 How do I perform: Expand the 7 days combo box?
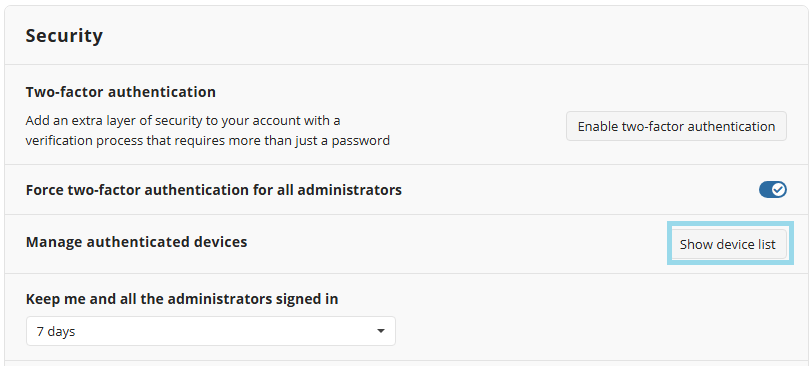click(x=211, y=331)
